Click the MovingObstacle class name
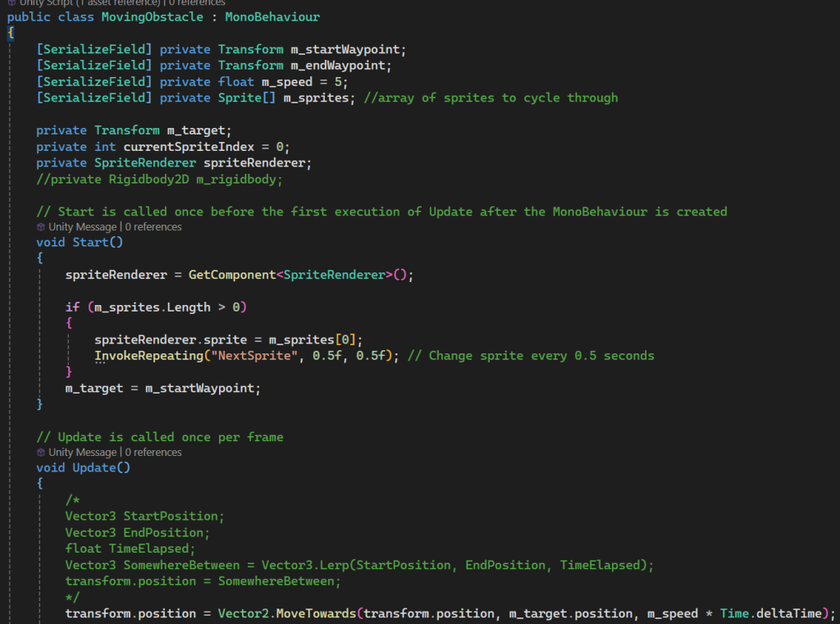840x624 pixels. point(152,17)
